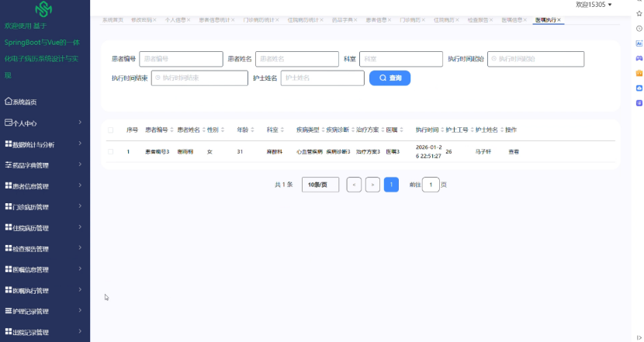
Task: Switch to the 修改密码 tab
Action: coord(142,19)
